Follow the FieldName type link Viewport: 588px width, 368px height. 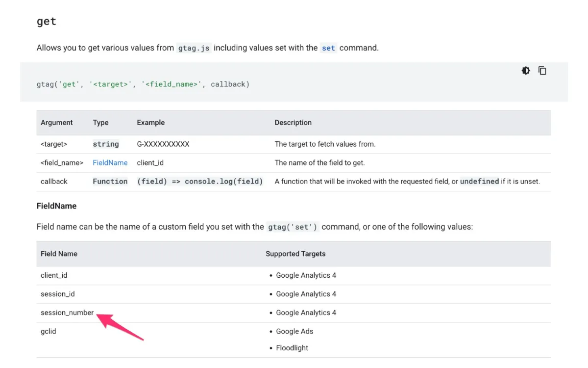coord(110,163)
